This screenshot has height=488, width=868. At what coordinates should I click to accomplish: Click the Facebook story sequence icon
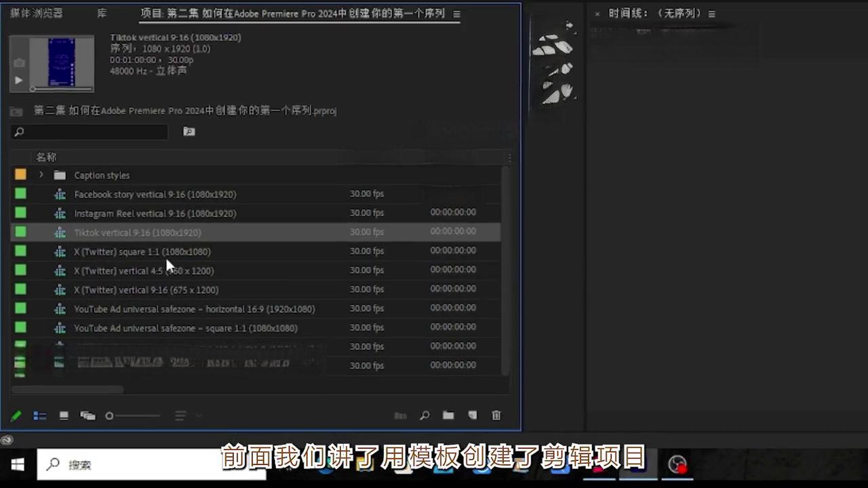(x=60, y=195)
